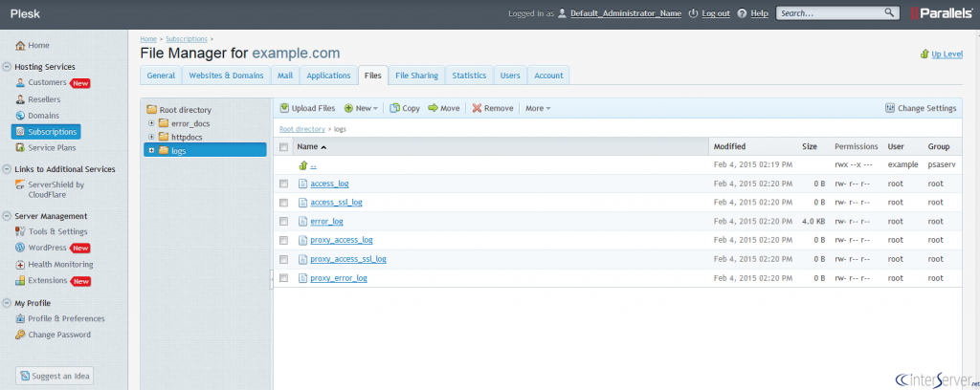This screenshot has height=390, width=980.
Task: Click the Suggest an Idea button
Action: pyautogui.click(x=55, y=376)
